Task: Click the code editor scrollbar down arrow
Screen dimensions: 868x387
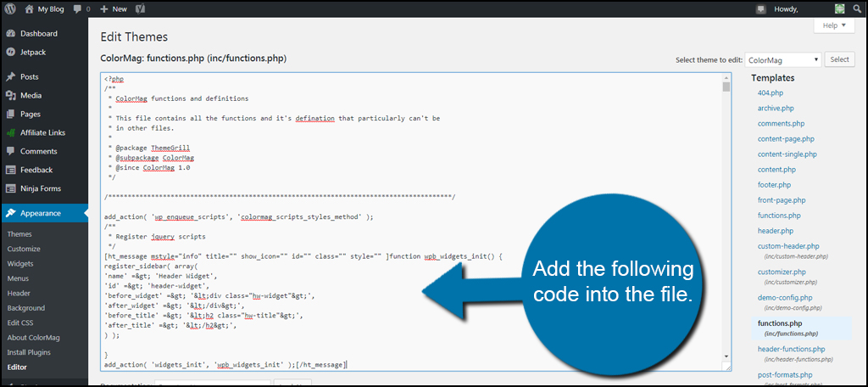Action: pos(726,356)
